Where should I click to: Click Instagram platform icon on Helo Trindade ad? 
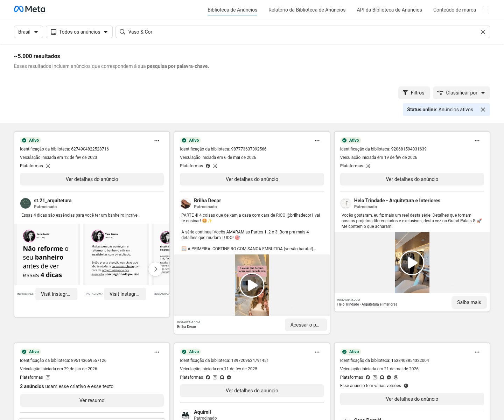368,166
